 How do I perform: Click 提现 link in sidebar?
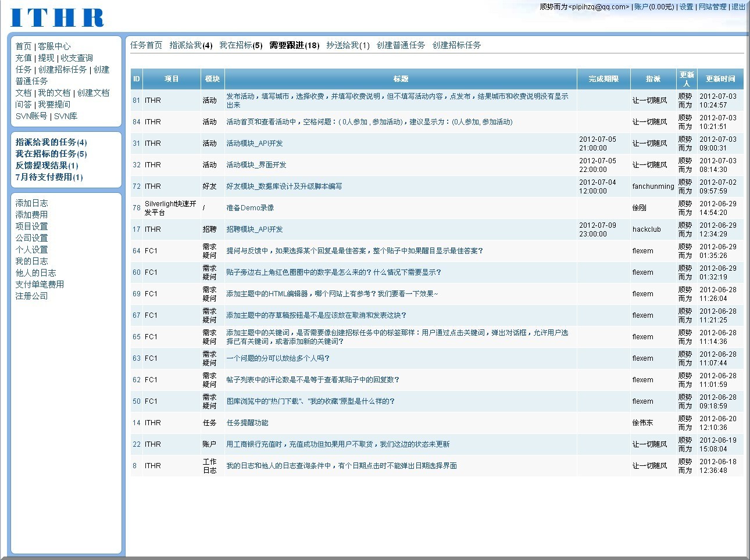click(46, 58)
